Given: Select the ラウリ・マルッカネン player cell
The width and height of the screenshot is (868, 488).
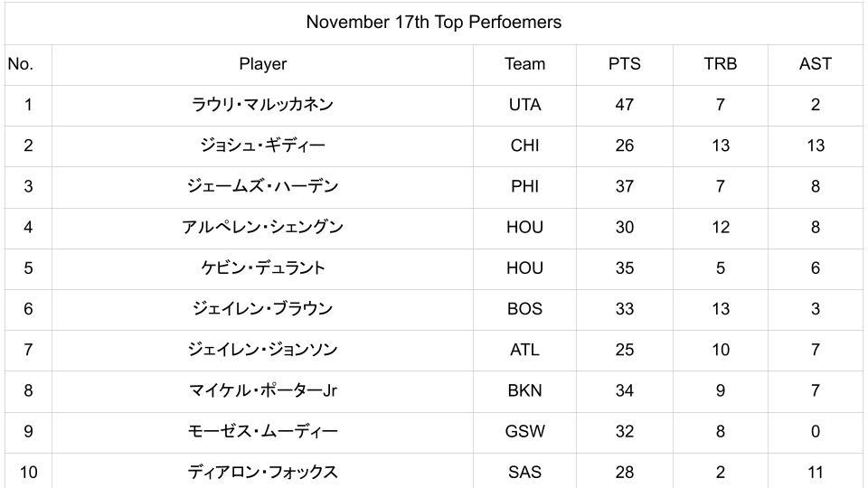Looking at the screenshot, I should [262, 105].
